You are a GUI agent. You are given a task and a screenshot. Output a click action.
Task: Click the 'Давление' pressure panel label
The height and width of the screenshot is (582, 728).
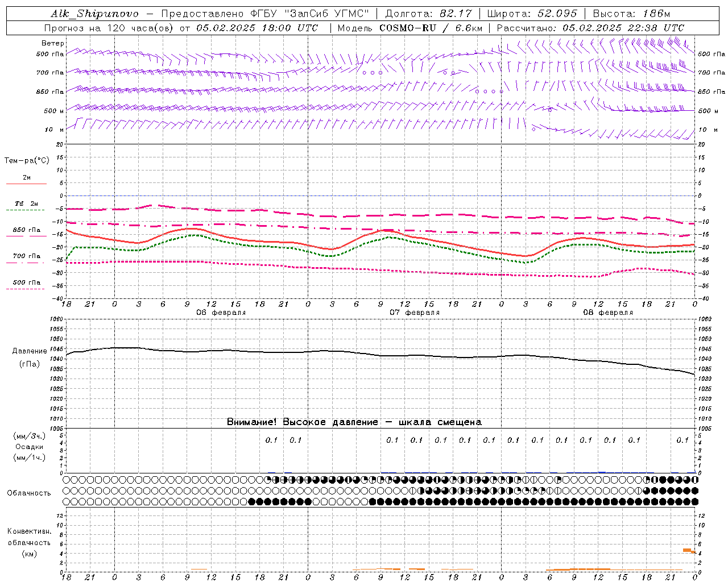[30, 351]
